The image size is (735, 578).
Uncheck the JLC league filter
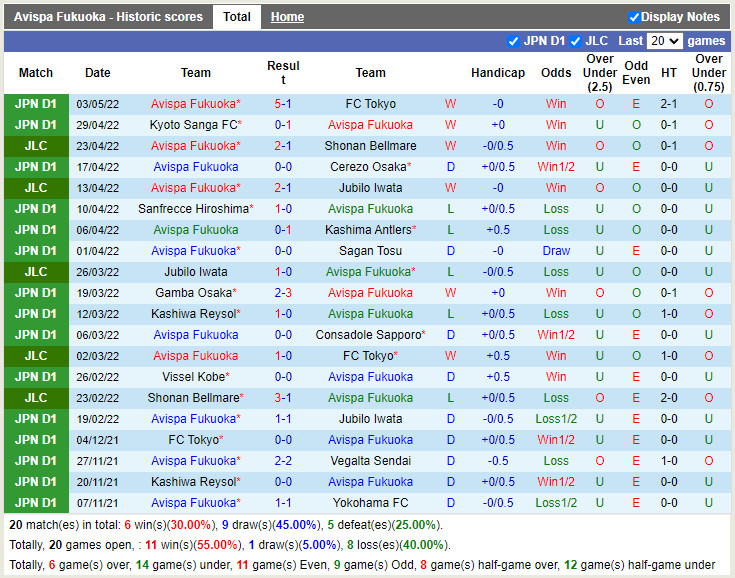point(575,41)
